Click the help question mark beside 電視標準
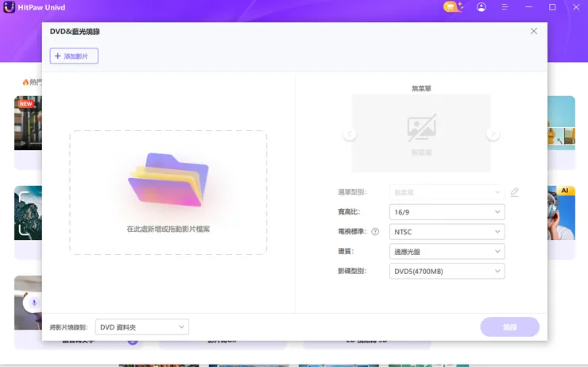Screen dimensions: 588x367 pyautogui.click(x=375, y=232)
